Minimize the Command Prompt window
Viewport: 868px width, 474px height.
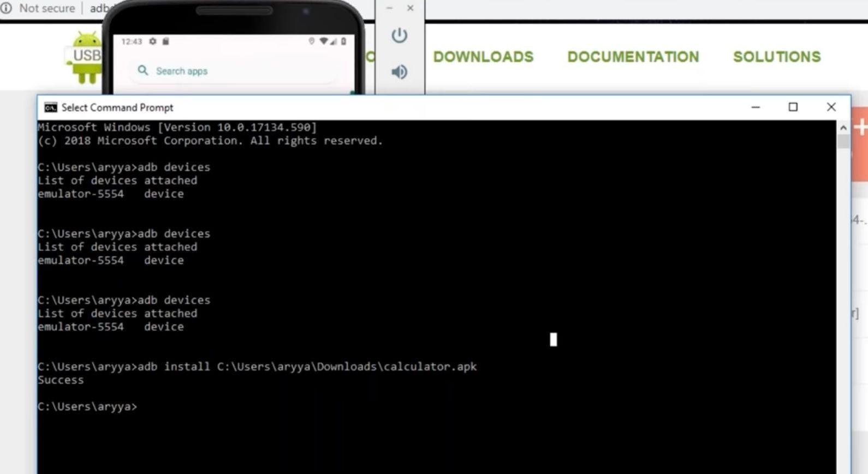tap(756, 107)
